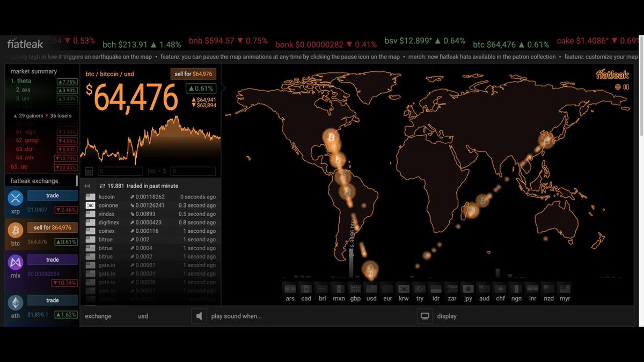
Task: Open the 'play sound when...' option
Action: (x=237, y=316)
